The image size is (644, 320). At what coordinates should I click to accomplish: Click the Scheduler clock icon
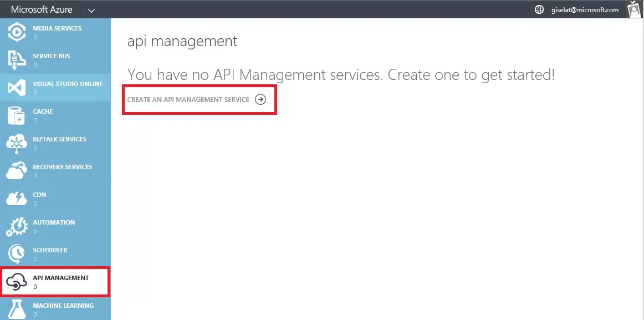click(17, 254)
